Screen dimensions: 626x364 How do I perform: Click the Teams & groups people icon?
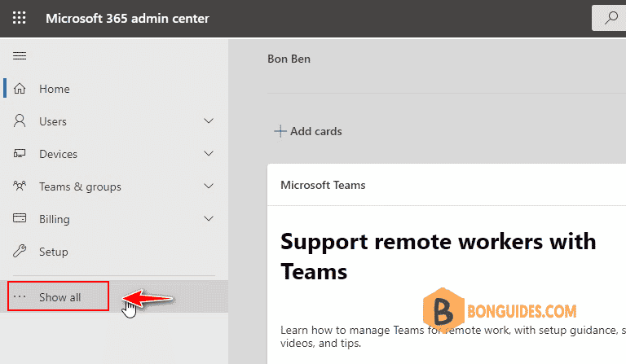point(20,186)
